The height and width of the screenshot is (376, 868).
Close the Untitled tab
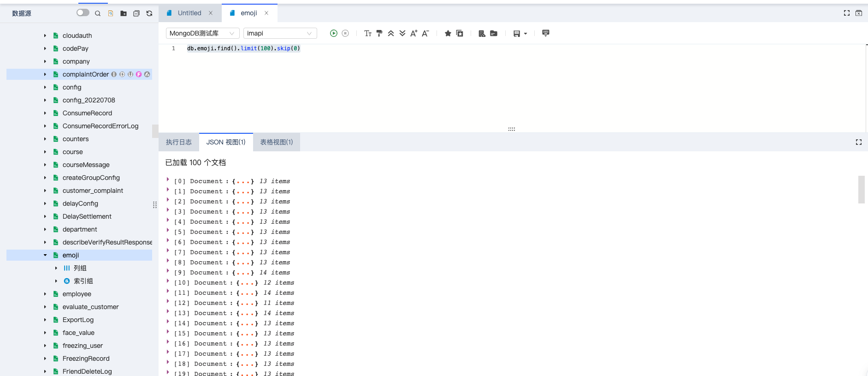tap(211, 13)
